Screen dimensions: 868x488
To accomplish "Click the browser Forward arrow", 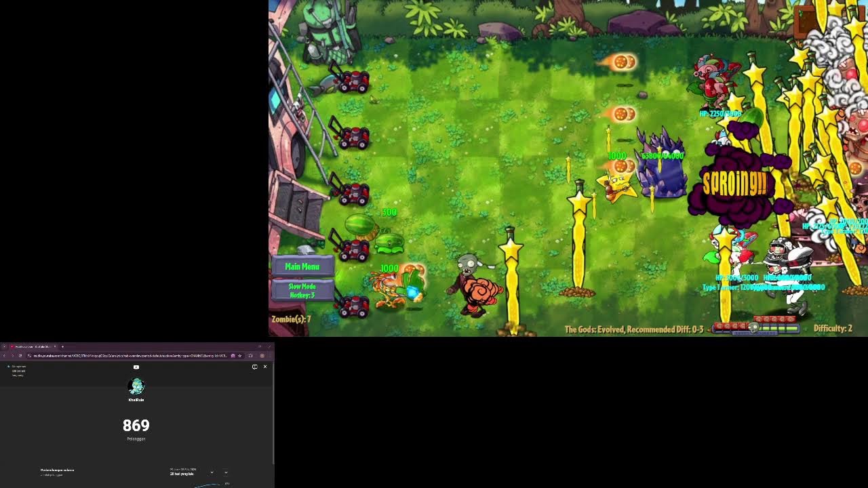I will pyautogui.click(x=12, y=356).
